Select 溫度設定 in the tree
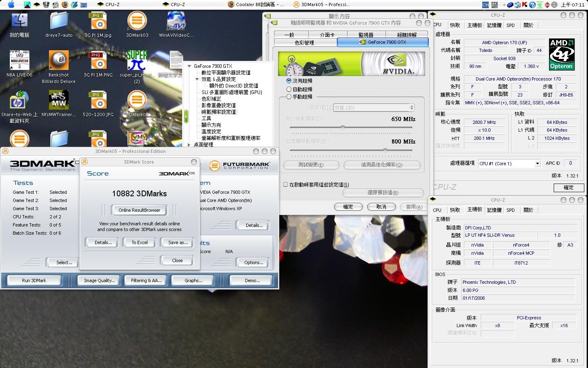The image size is (588, 368). point(211,132)
